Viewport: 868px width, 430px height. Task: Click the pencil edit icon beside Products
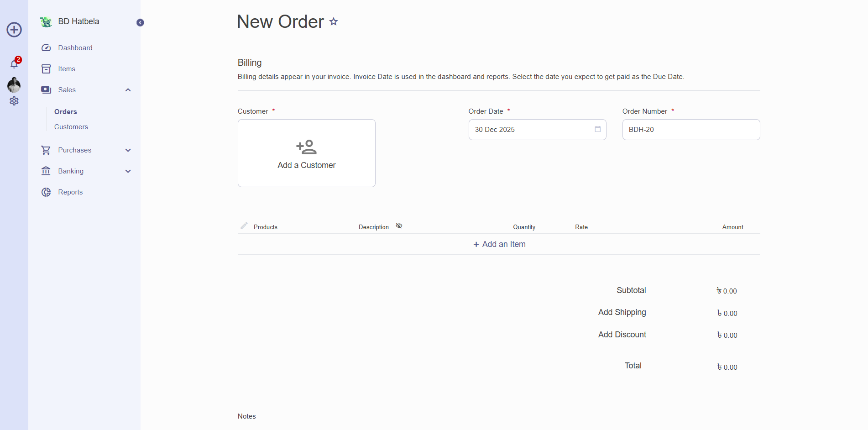point(244,226)
